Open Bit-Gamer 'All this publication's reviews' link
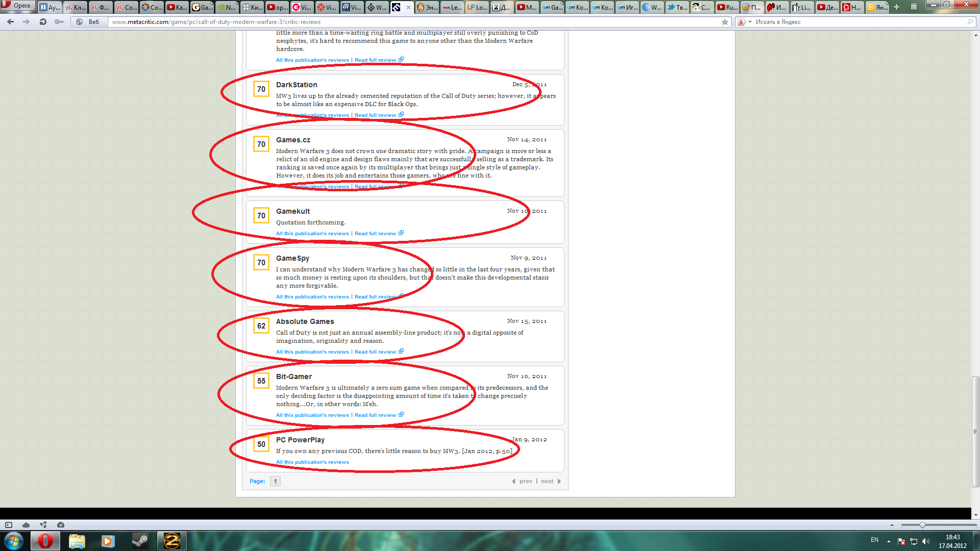Image resolution: width=980 pixels, height=551 pixels. click(312, 415)
